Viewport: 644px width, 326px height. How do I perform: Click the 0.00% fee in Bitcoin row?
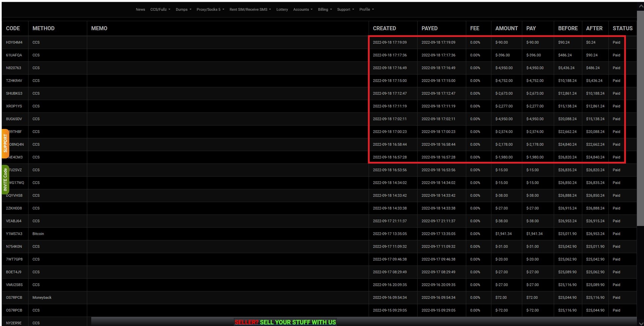point(475,234)
